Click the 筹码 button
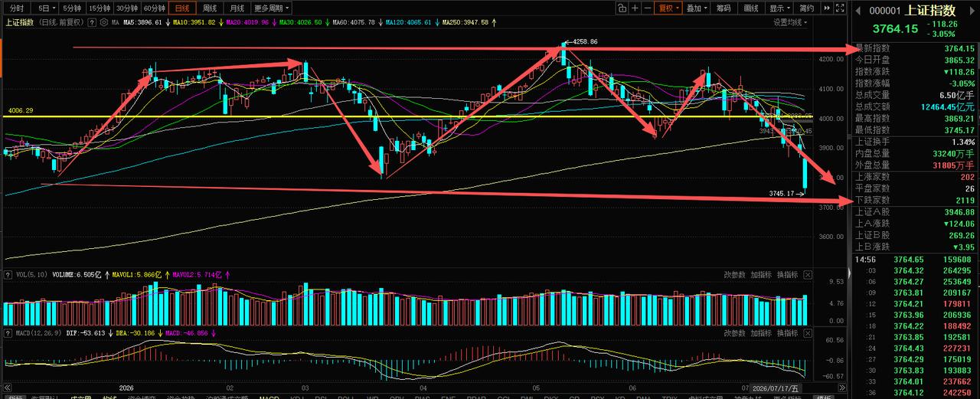The image size is (980, 399). [724, 8]
